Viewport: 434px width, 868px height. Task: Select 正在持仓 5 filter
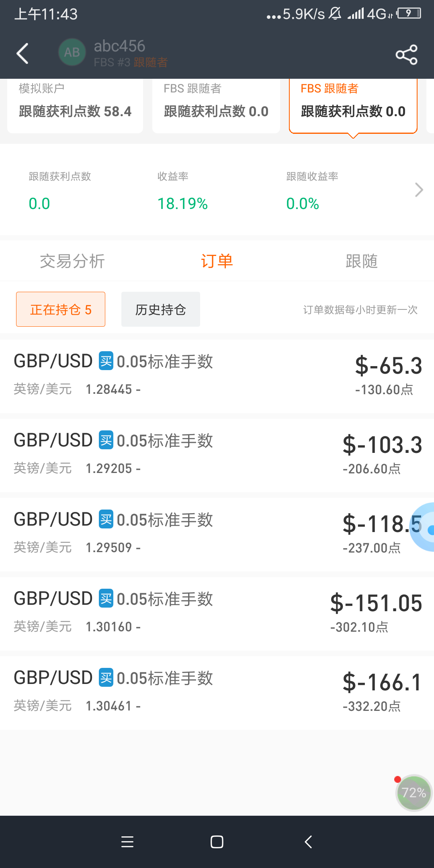click(x=61, y=309)
